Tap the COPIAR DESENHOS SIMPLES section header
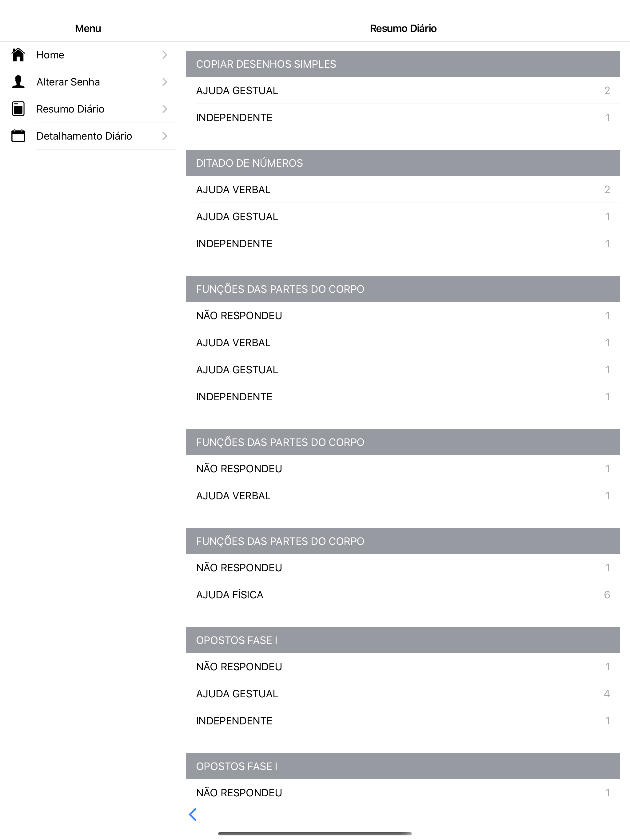 [403, 64]
